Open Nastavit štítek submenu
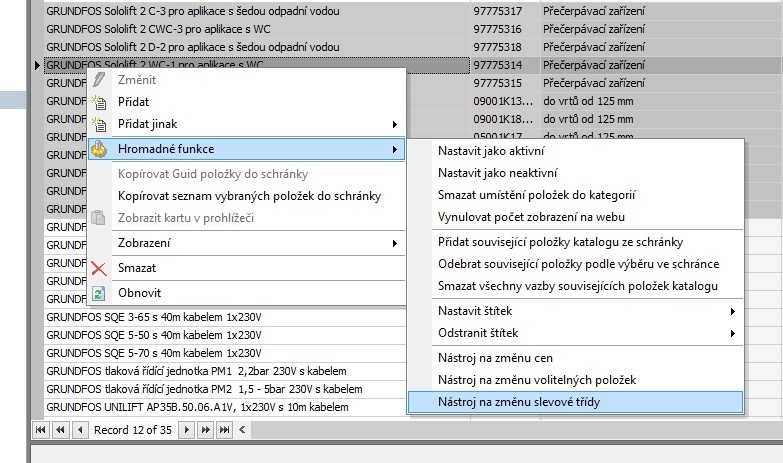The width and height of the screenshot is (783, 463). pyautogui.click(x=576, y=311)
